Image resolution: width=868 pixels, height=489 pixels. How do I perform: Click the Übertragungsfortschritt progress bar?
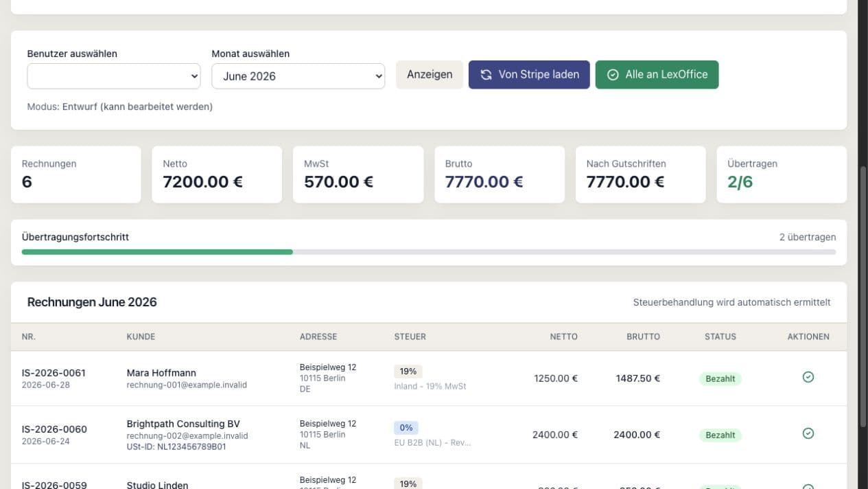click(x=429, y=252)
